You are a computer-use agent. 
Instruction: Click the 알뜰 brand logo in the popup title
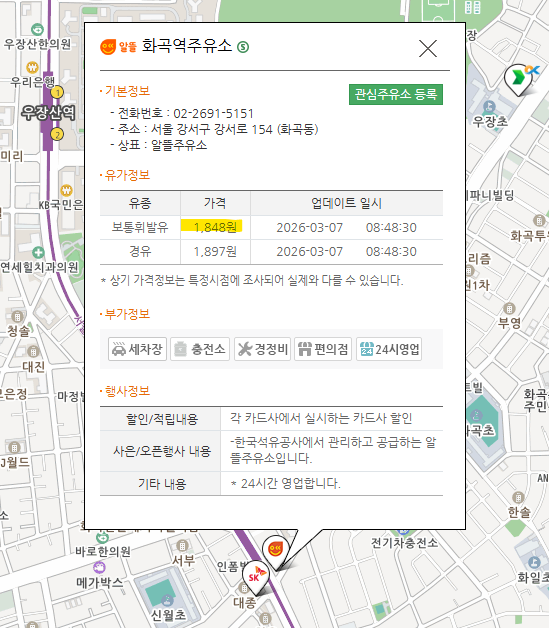(118, 47)
